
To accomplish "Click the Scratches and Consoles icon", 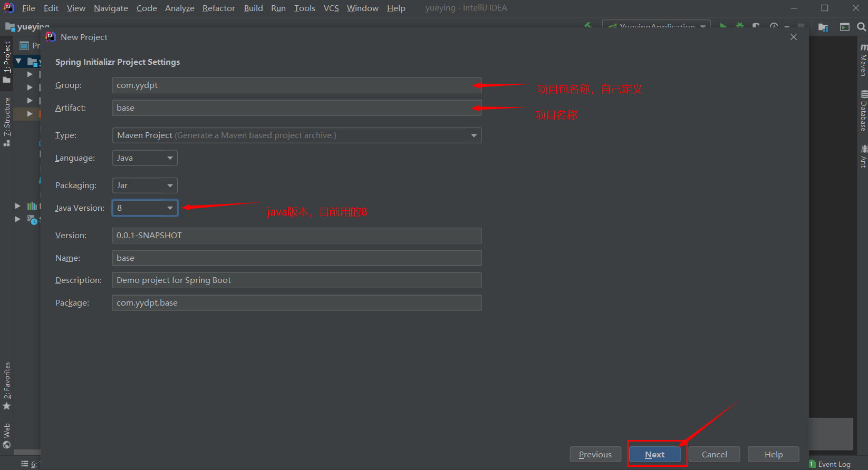I will (32, 219).
